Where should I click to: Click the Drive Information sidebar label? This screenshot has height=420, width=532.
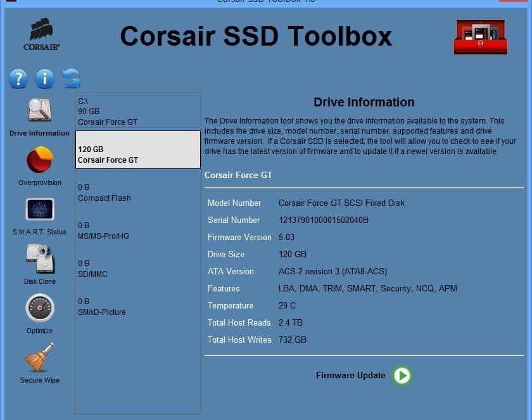coord(39,133)
